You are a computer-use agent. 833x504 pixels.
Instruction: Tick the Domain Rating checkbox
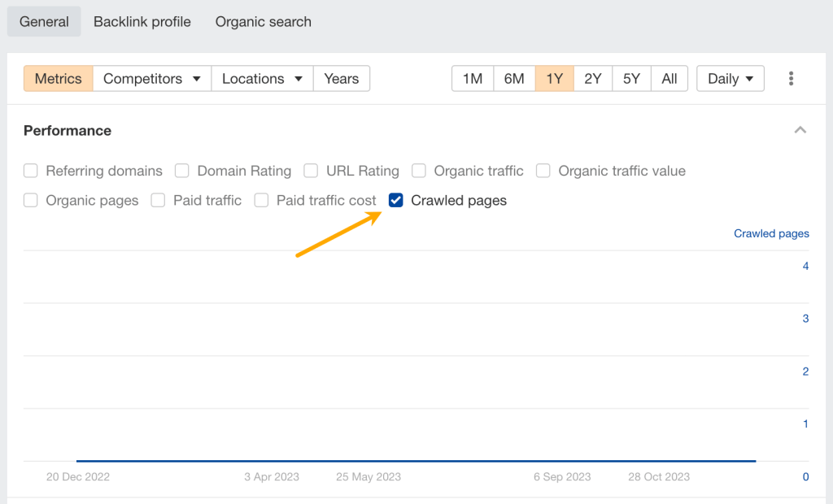pos(182,171)
